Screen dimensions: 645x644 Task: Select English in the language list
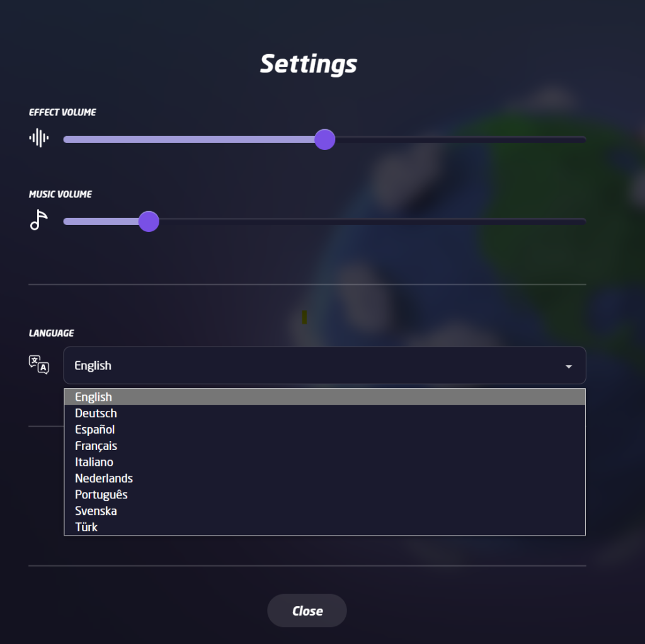pyautogui.click(x=324, y=397)
